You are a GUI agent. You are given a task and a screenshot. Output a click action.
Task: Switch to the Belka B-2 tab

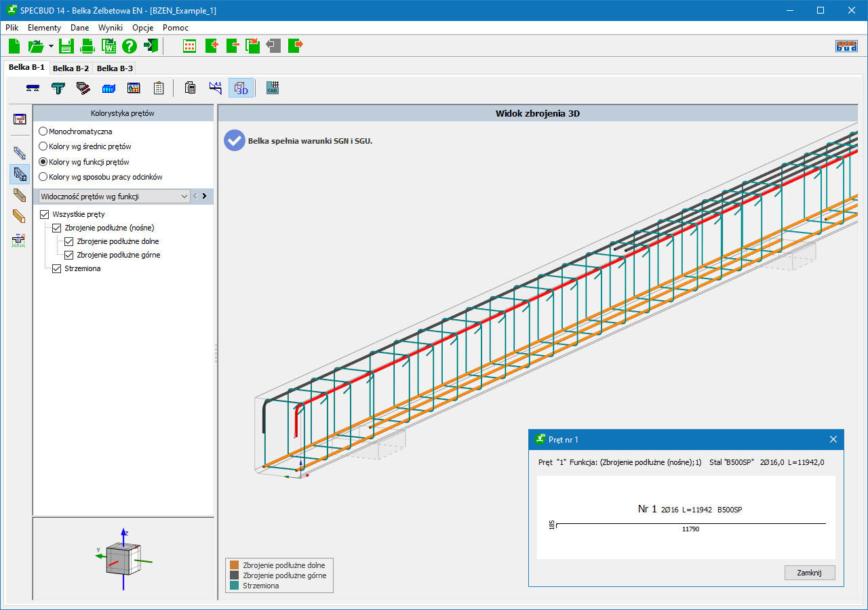click(71, 68)
